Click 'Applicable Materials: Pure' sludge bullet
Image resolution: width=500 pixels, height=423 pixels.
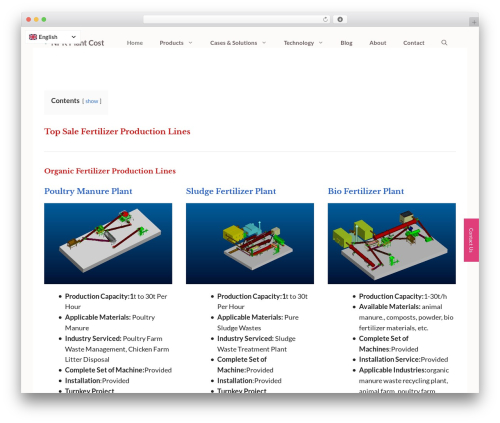coord(258,323)
